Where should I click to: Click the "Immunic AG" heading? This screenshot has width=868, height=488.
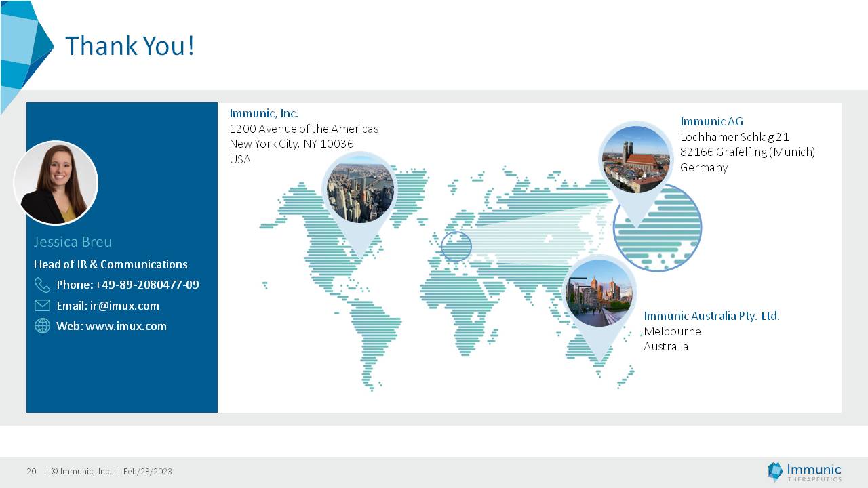712,121
